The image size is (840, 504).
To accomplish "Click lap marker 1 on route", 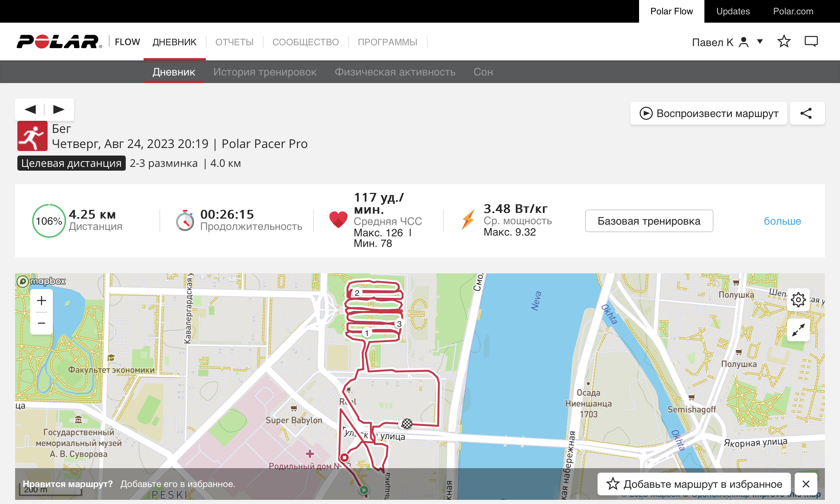I will point(366,333).
